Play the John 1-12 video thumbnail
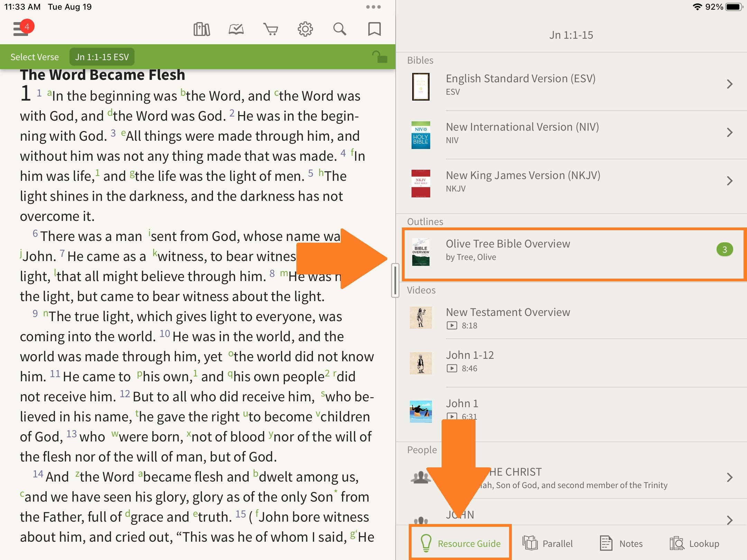 (421, 363)
